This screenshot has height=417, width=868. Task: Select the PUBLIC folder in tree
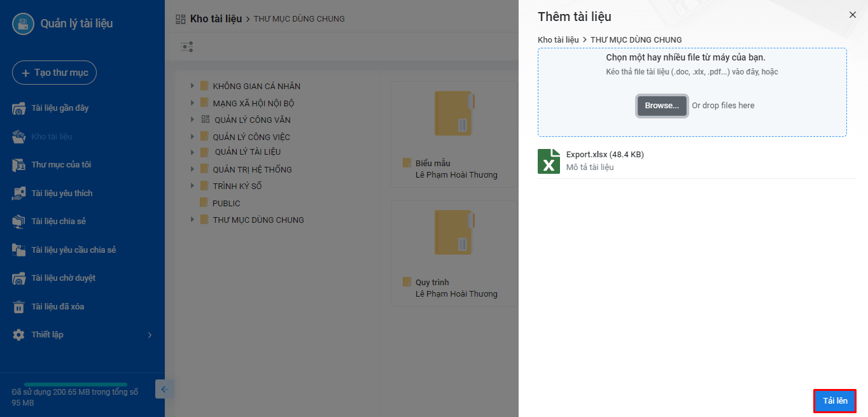pyautogui.click(x=226, y=203)
